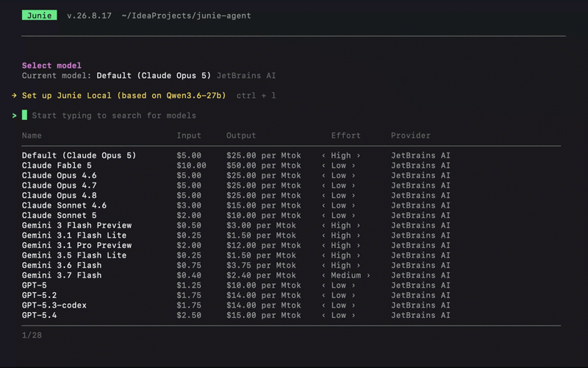Decrease Medium effort for Gemini 3.7 Flash

[x=323, y=275]
